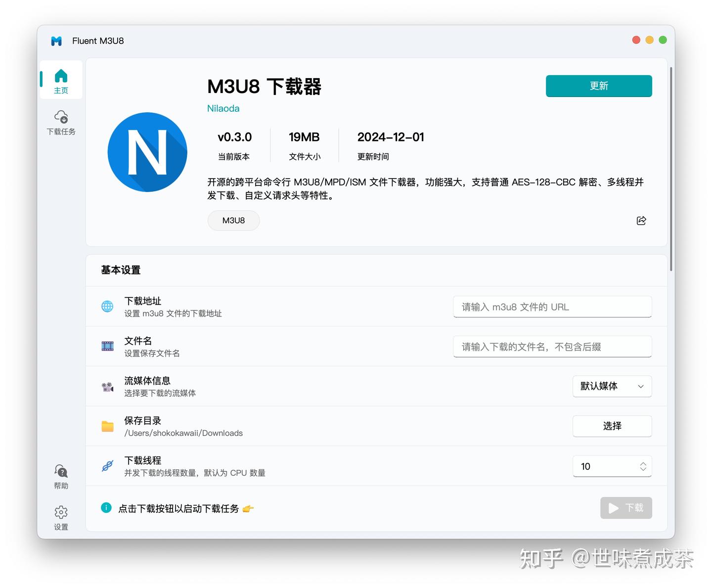
Task: Open the 主页 home icon in sidebar
Action: 61,75
